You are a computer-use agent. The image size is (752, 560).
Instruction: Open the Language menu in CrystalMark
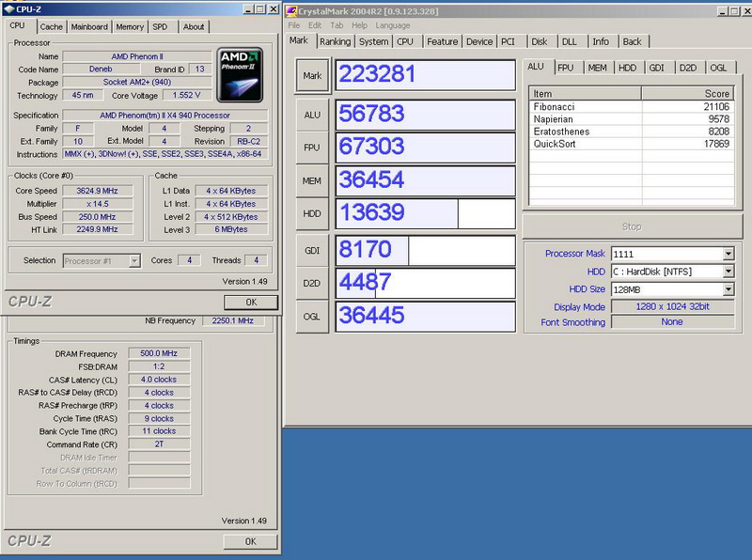392,25
